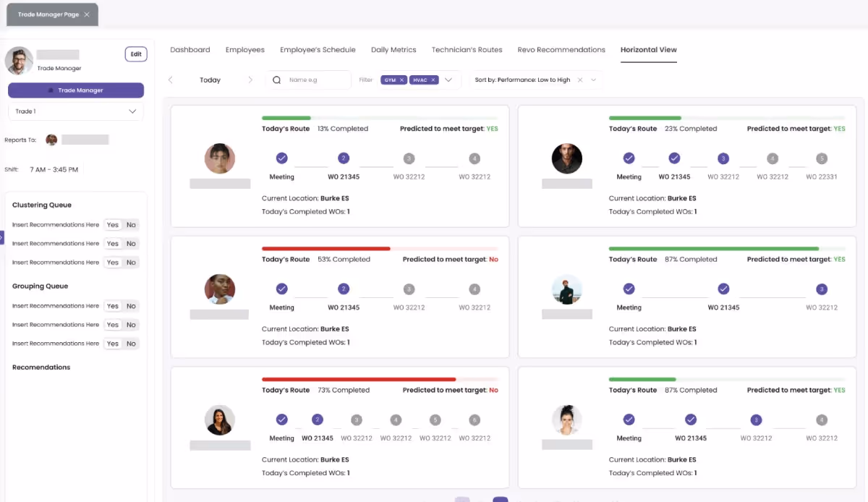Select Yes for first Clustering Queue recommendation
This screenshot has height=502, width=868.
tap(113, 225)
